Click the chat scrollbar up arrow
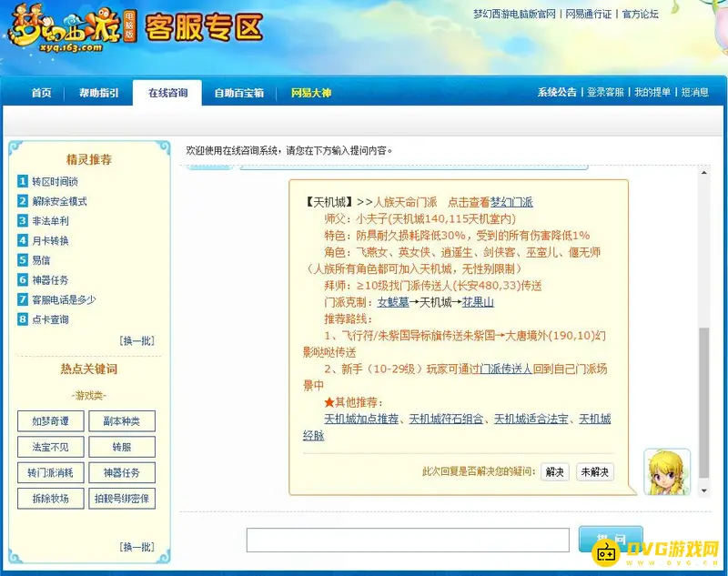 (x=703, y=173)
